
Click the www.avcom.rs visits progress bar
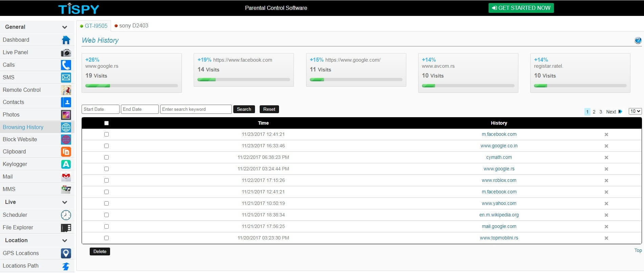[x=468, y=86]
